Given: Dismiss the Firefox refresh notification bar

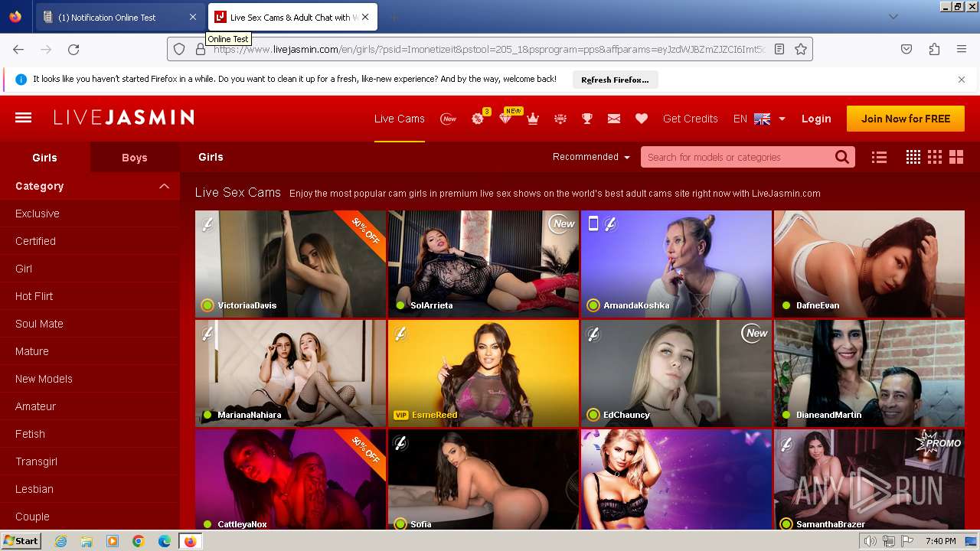Looking at the screenshot, I should [962, 80].
